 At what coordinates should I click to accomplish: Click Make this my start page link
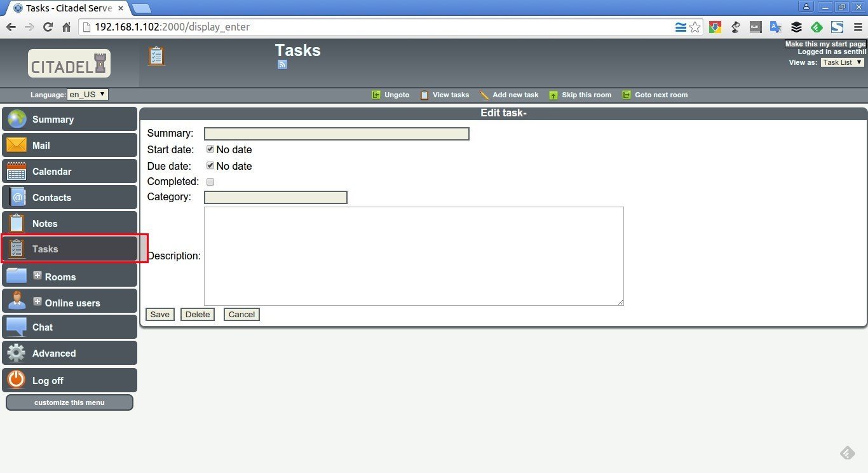point(825,44)
